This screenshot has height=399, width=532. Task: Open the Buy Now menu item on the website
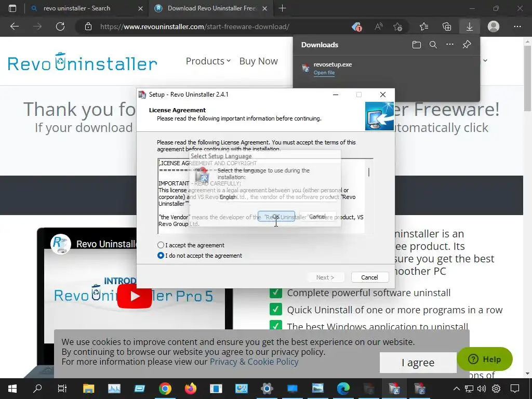(259, 61)
